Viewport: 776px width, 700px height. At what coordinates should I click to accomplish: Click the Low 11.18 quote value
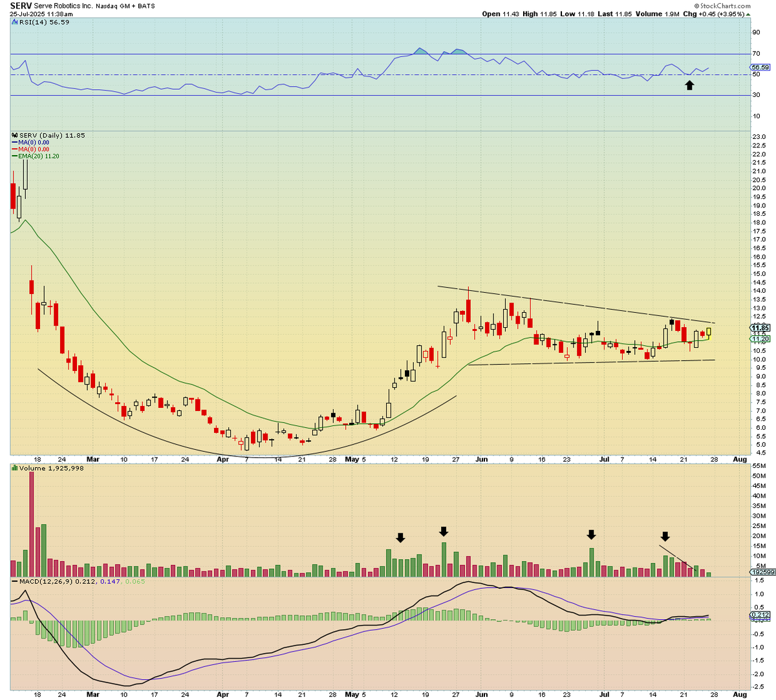577,14
